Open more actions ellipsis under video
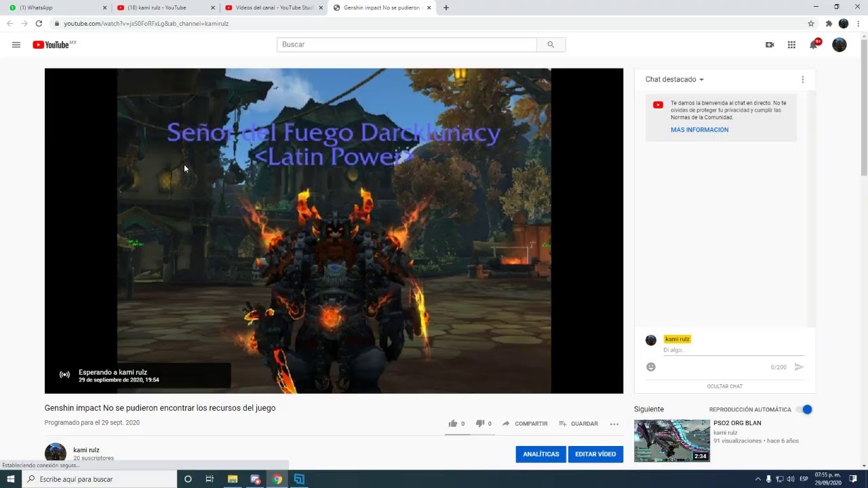Screen dimensions: 868x488 [x=614, y=424]
